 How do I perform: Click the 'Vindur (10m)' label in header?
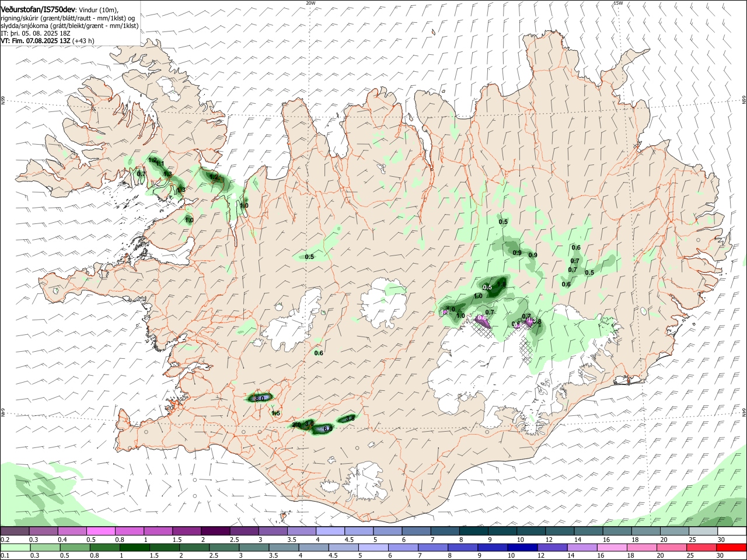tap(98, 9)
